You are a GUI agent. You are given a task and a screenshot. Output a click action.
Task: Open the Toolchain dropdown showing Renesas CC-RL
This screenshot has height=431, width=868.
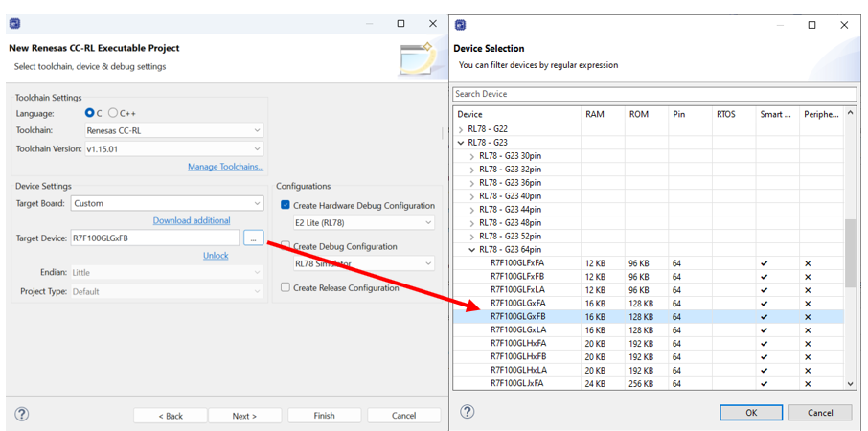(x=173, y=130)
